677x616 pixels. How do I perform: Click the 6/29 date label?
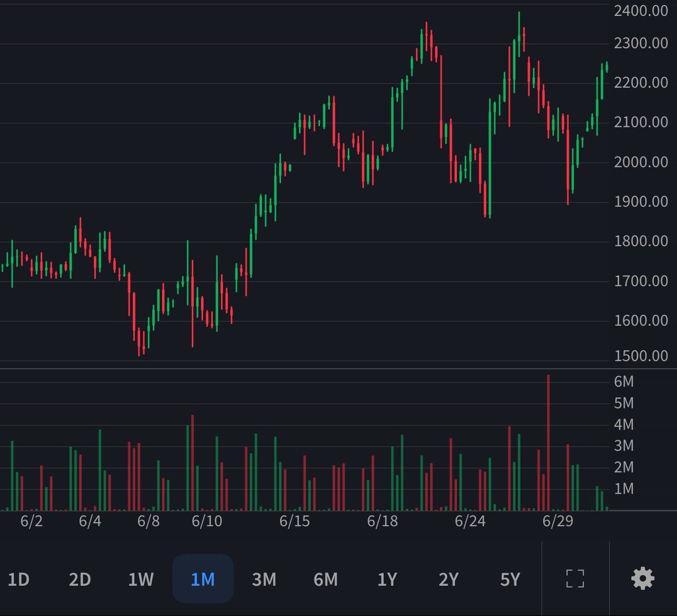pos(557,521)
